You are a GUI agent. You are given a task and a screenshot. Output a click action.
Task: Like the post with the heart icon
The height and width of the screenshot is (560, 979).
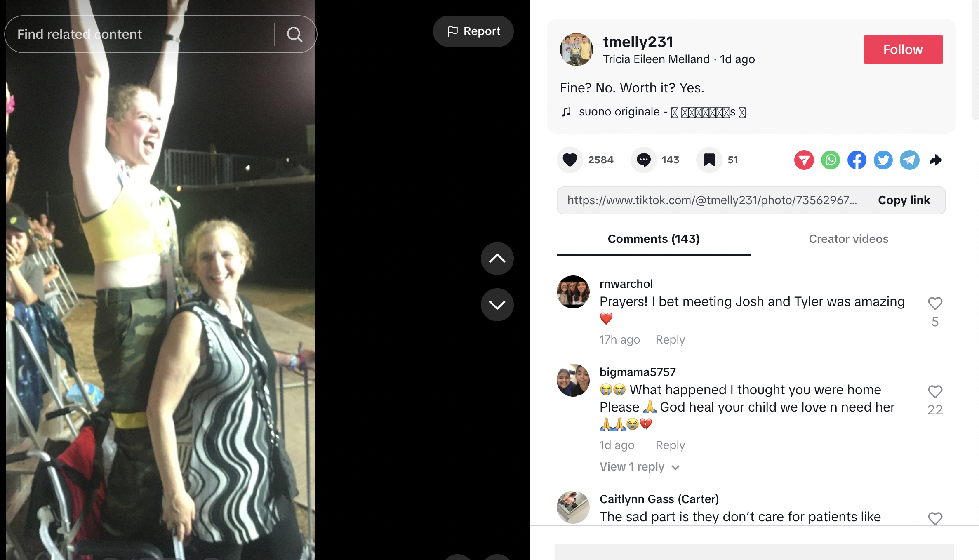pyautogui.click(x=570, y=160)
